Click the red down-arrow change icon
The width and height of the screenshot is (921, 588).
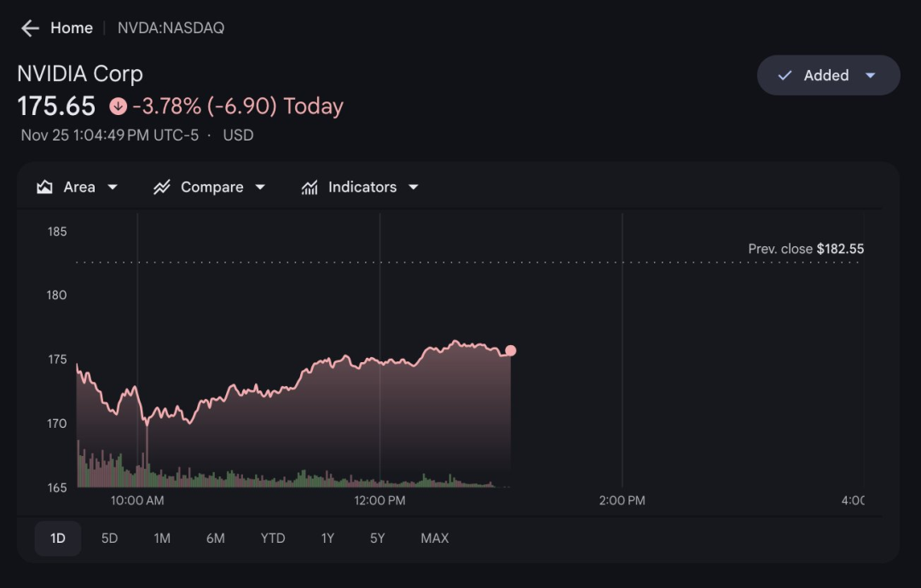118,107
